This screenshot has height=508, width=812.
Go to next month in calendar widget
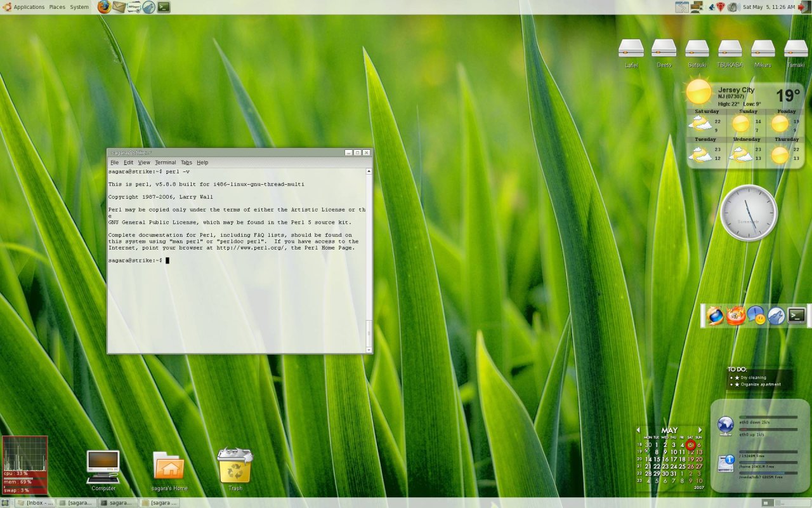[700, 430]
